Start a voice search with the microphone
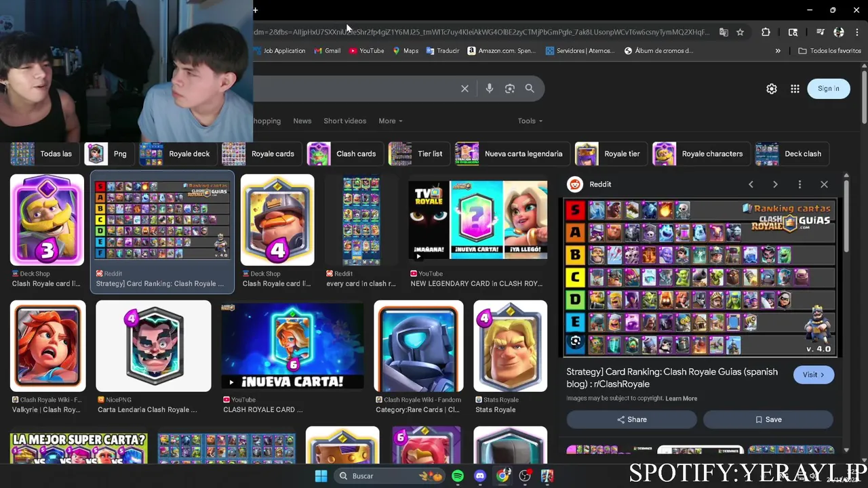 point(489,89)
